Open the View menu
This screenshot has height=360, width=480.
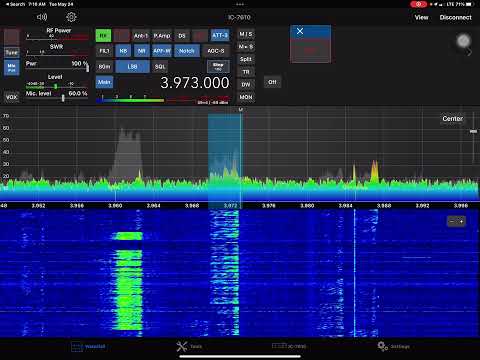(x=421, y=17)
